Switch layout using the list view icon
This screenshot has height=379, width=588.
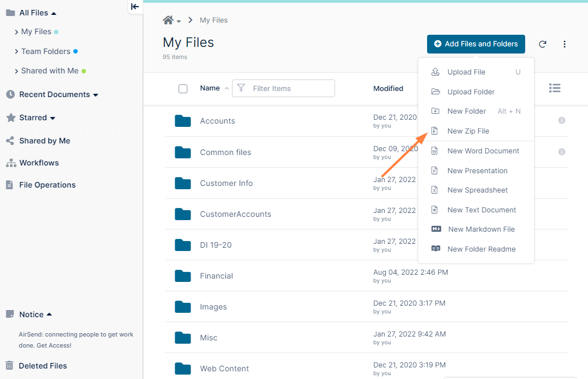554,88
